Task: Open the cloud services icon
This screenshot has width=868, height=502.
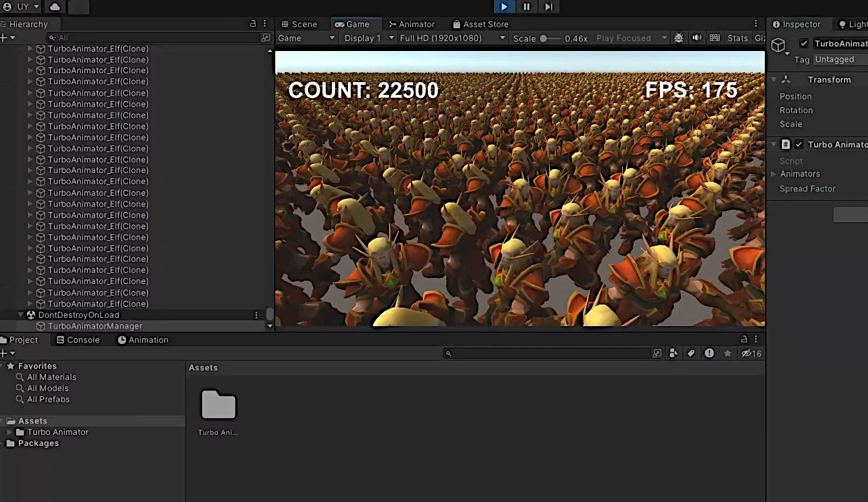Action: [x=55, y=7]
